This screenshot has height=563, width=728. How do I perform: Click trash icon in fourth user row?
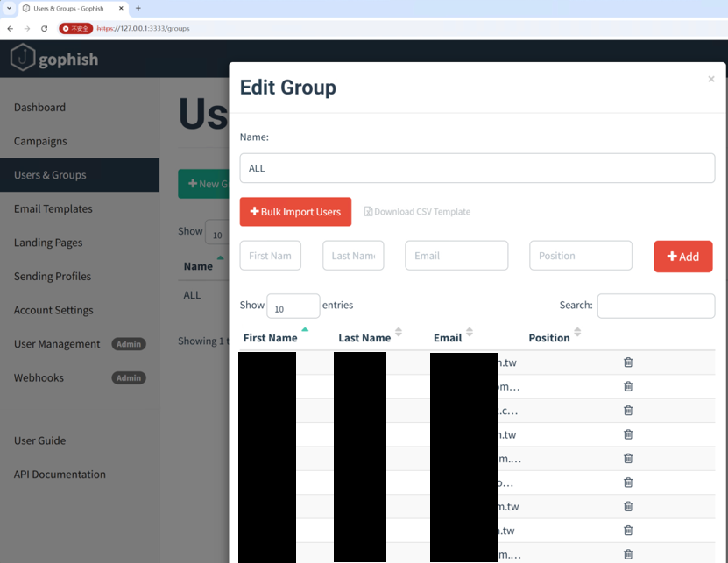point(628,434)
